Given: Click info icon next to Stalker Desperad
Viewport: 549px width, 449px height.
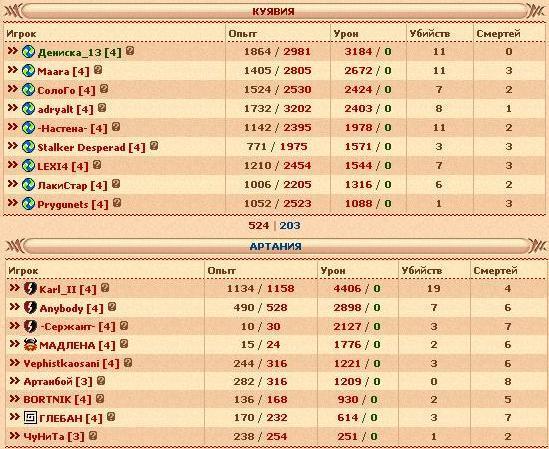Looking at the screenshot, I should 154,145.
